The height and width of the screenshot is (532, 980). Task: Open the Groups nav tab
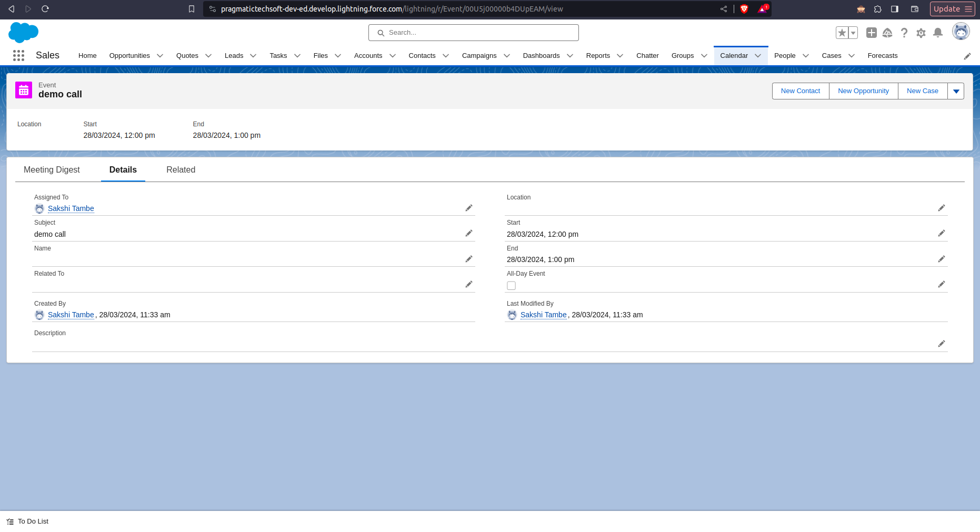683,56
